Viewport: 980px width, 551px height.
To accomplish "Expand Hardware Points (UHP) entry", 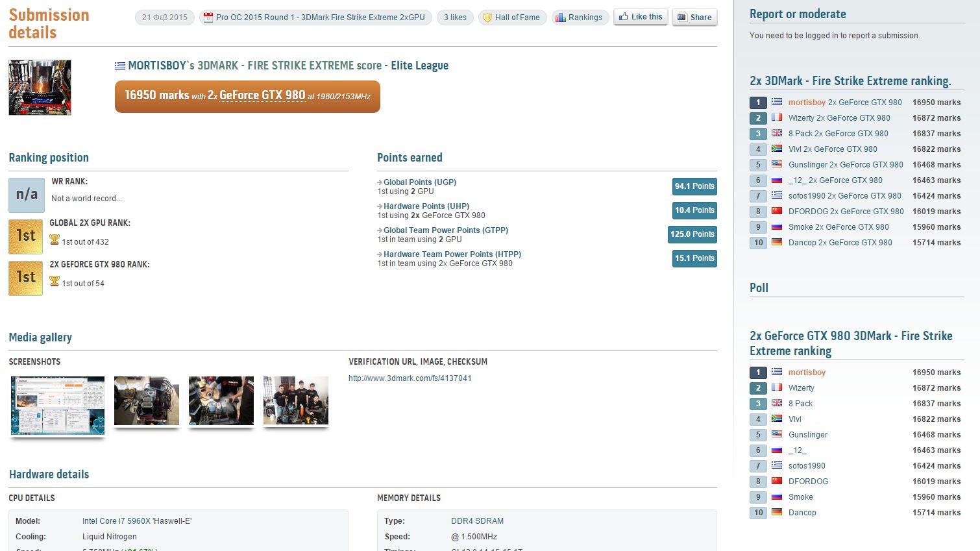I will point(426,206).
